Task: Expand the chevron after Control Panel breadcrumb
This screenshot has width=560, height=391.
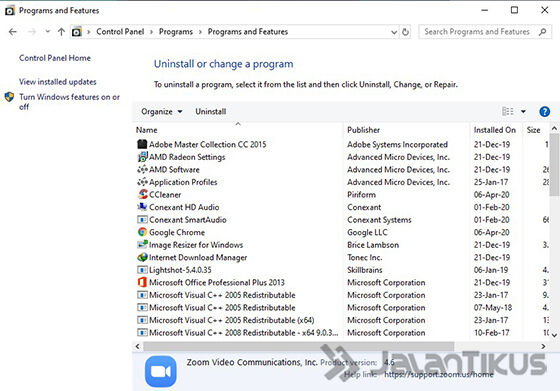Action: 151,32
